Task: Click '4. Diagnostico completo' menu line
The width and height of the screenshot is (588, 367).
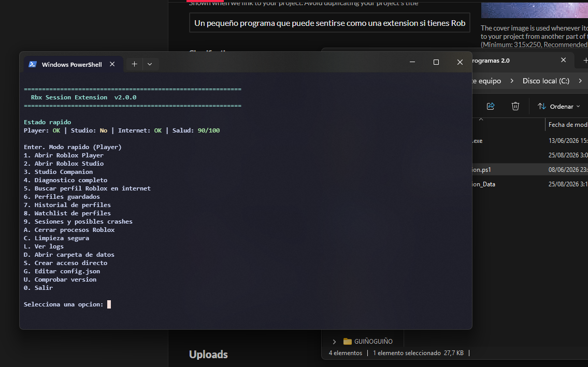Action: click(66, 180)
